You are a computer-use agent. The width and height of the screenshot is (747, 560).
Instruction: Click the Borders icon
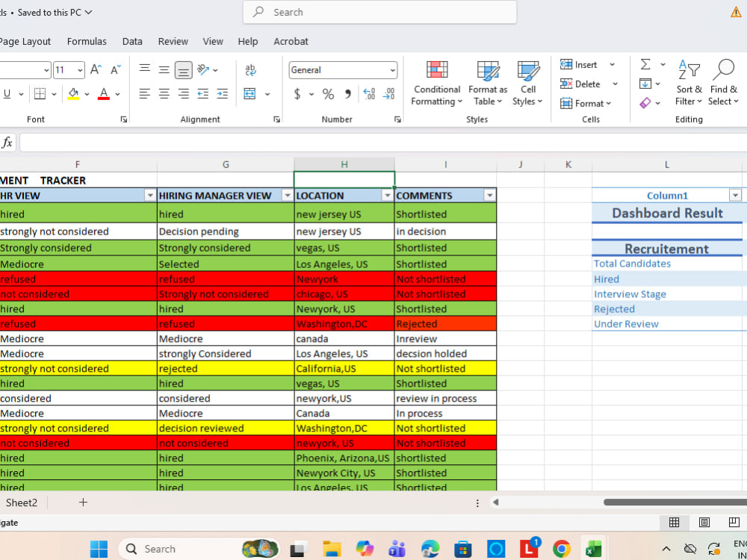(x=40, y=94)
